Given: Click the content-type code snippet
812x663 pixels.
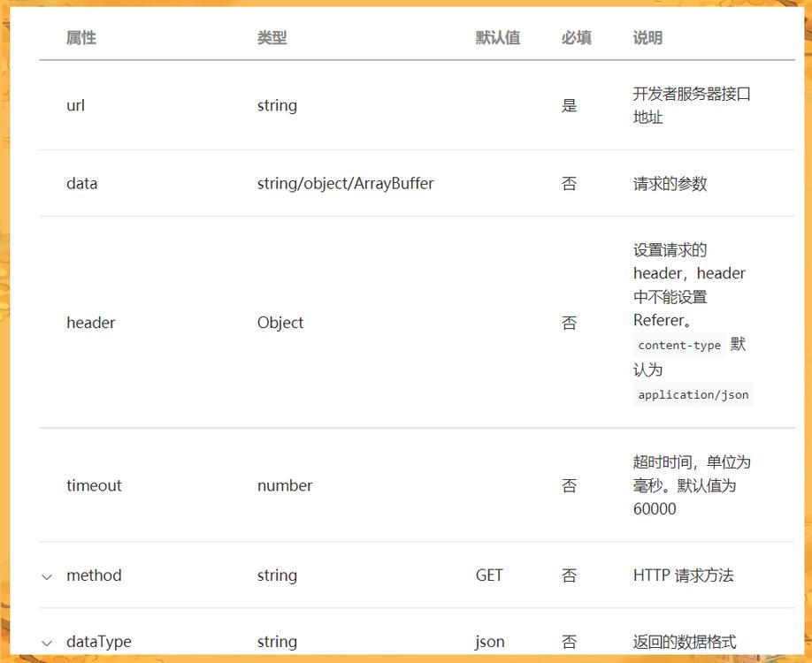Looking at the screenshot, I should (x=678, y=345).
